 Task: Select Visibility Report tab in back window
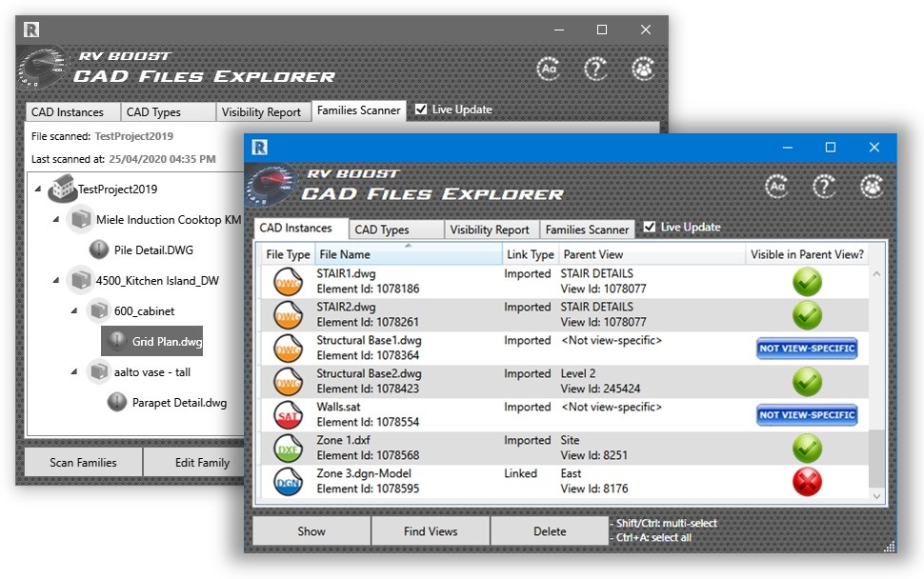click(x=264, y=112)
